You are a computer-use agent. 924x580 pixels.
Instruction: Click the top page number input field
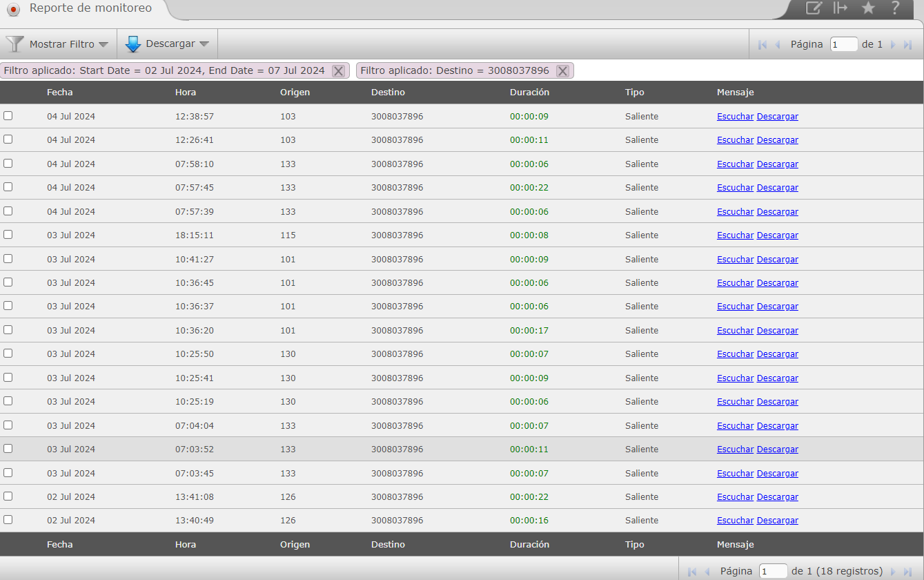[x=843, y=44]
